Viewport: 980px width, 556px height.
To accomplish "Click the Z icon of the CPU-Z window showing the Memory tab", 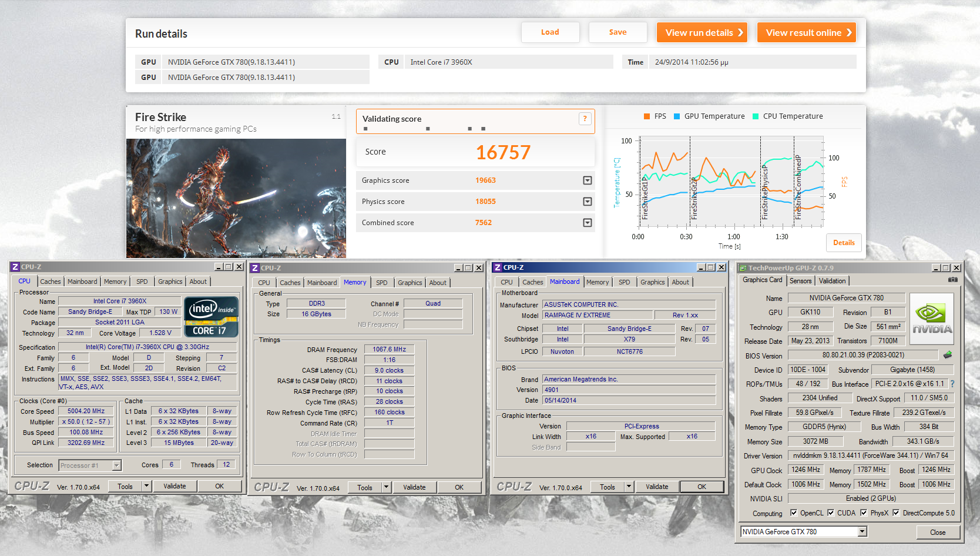I will pos(255,268).
